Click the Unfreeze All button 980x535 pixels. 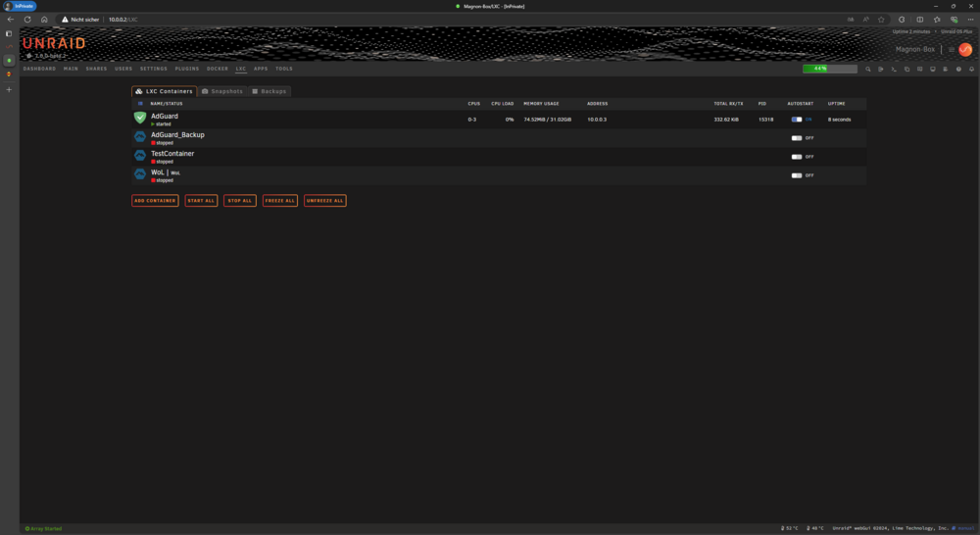coord(325,201)
